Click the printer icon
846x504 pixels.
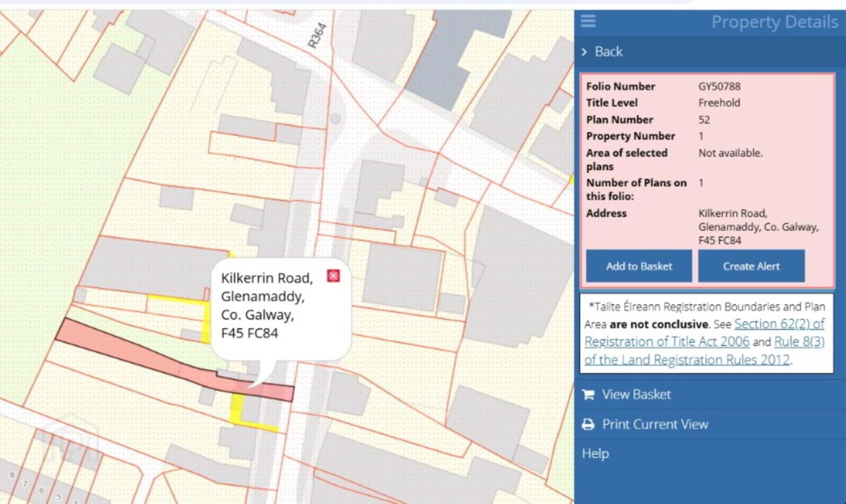pos(588,425)
